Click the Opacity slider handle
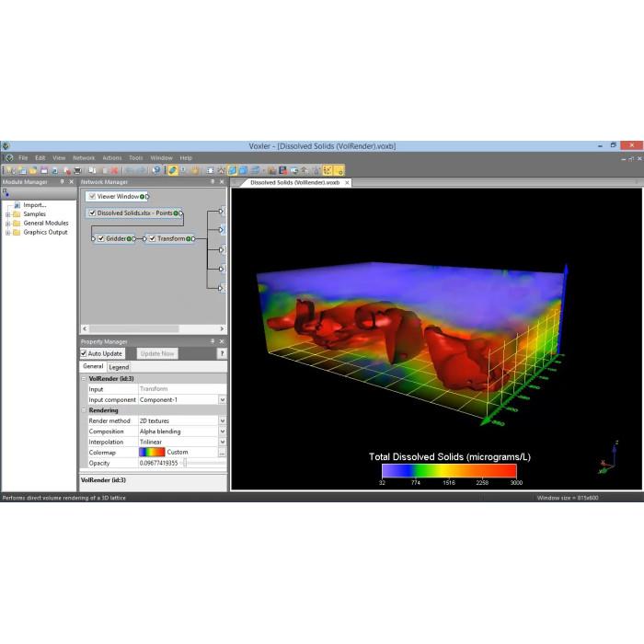This screenshot has width=644, height=644. tap(185, 463)
